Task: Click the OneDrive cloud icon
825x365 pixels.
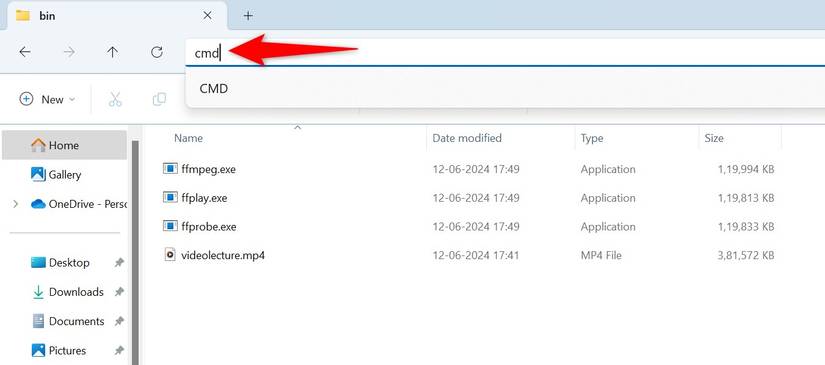Action: point(38,204)
